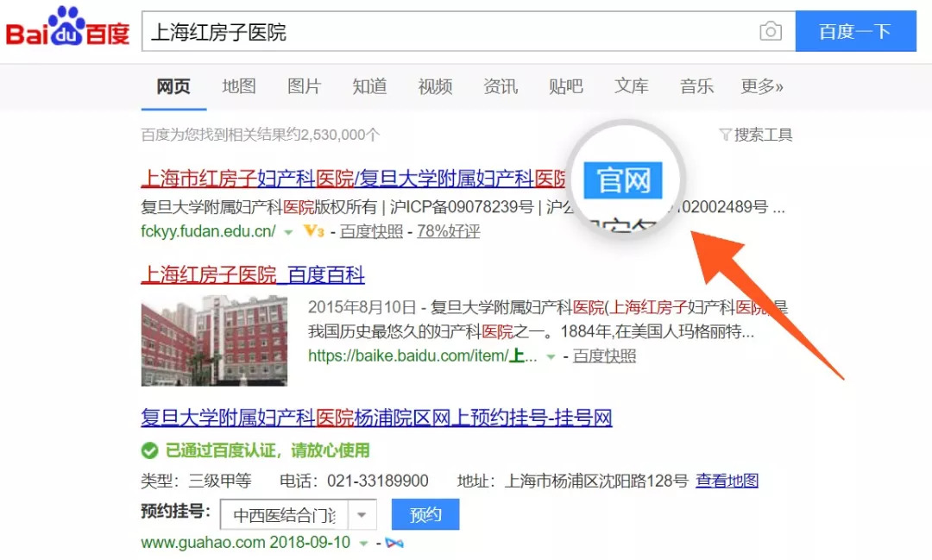The height and width of the screenshot is (560, 932).
Task: Switch to the 图片 images tab
Action: pos(304,86)
